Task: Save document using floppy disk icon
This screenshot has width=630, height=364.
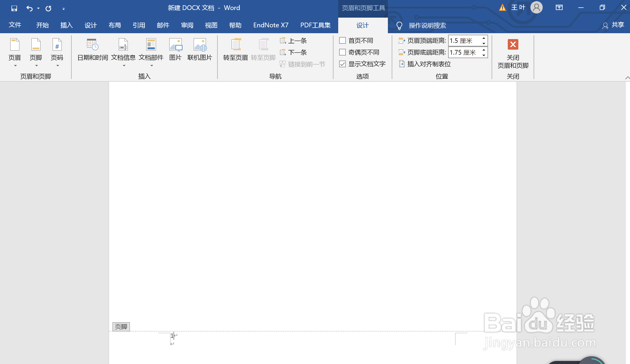Action: (14, 8)
